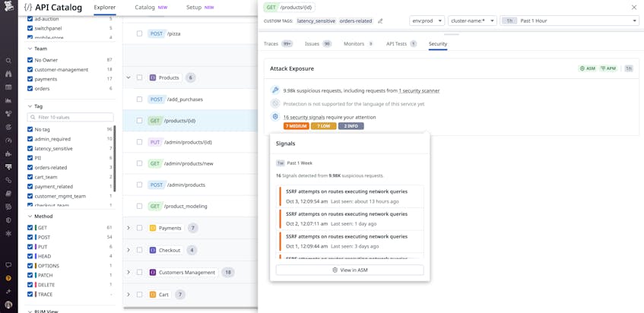This screenshot has width=644, height=313.
Task: Click the highlighted APM sidebar icon
Action: [8, 166]
